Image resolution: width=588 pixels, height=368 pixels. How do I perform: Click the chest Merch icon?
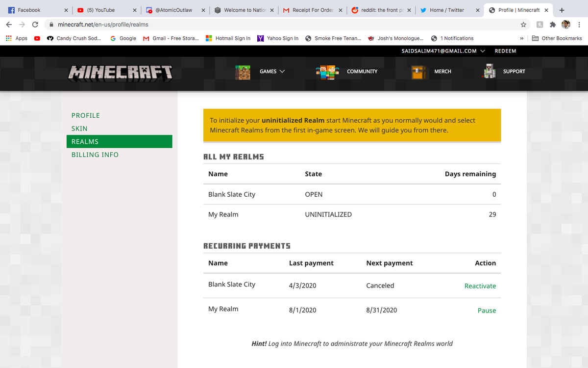[418, 72]
